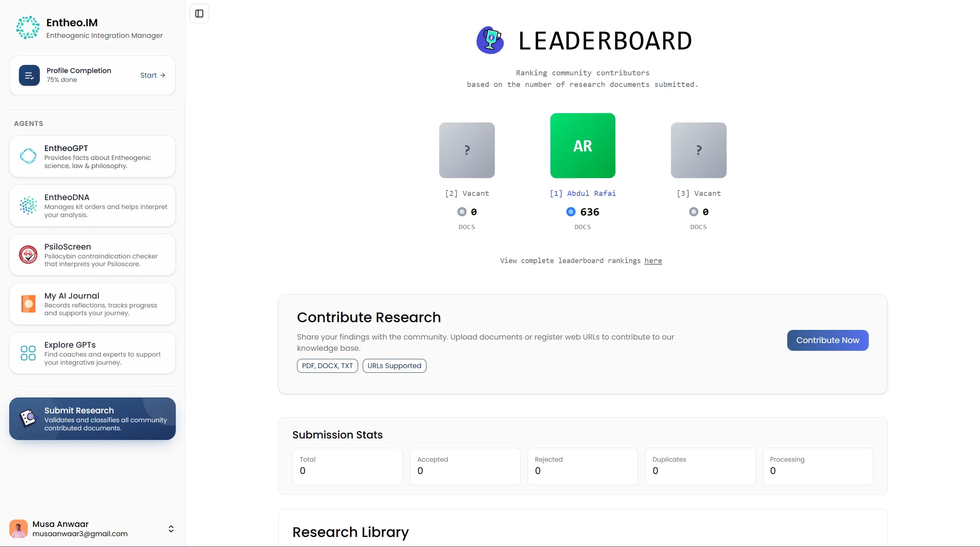The width and height of the screenshot is (980, 547).
Task: Open the My AI Journal notebook icon
Action: (28, 304)
